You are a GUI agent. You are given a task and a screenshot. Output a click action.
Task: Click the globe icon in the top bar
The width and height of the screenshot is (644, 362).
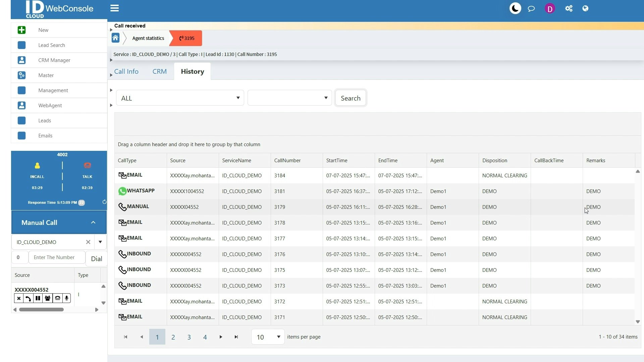pyautogui.click(x=585, y=8)
